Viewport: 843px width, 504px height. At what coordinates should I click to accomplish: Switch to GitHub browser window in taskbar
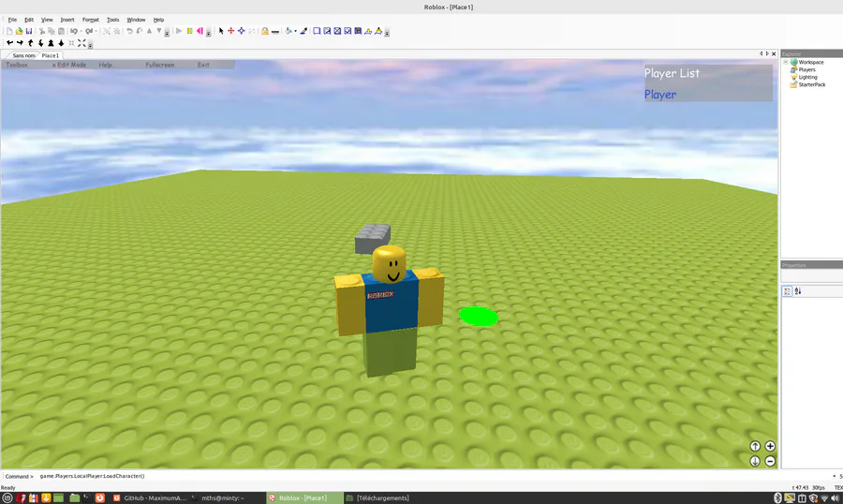point(150,498)
